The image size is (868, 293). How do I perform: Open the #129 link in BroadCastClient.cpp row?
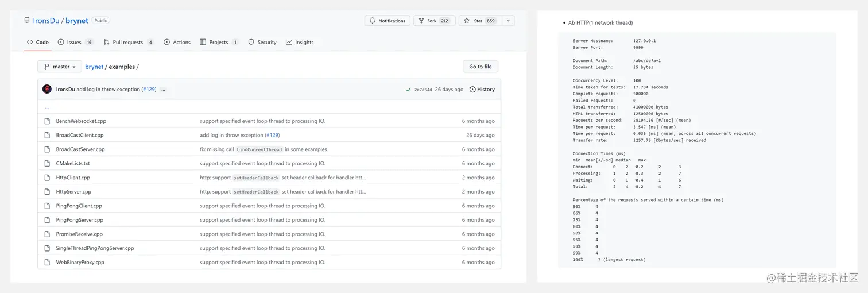point(273,135)
